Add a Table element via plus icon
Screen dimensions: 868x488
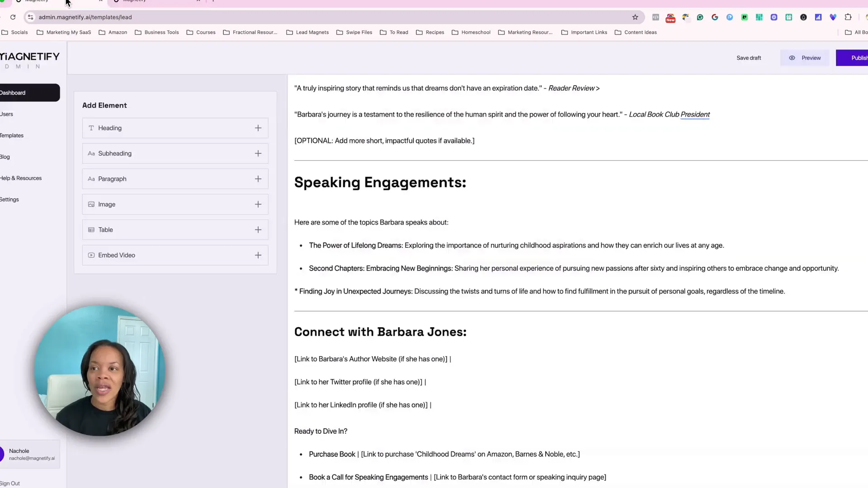pyautogui.click(x=258, y=230)
